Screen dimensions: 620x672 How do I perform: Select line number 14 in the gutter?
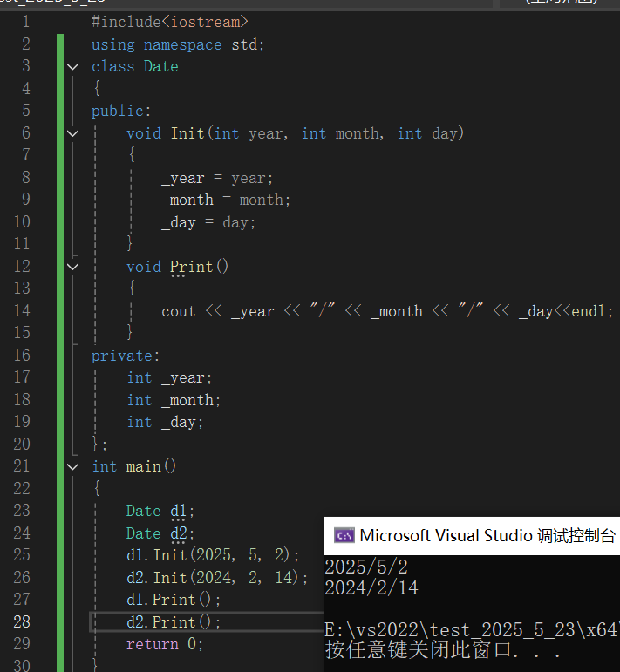pos(22,310)
